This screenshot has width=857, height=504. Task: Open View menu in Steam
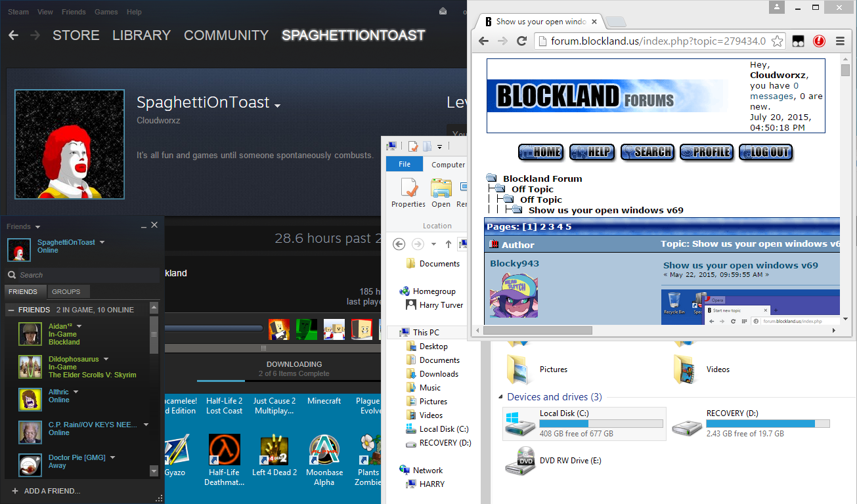coord(45,12)
